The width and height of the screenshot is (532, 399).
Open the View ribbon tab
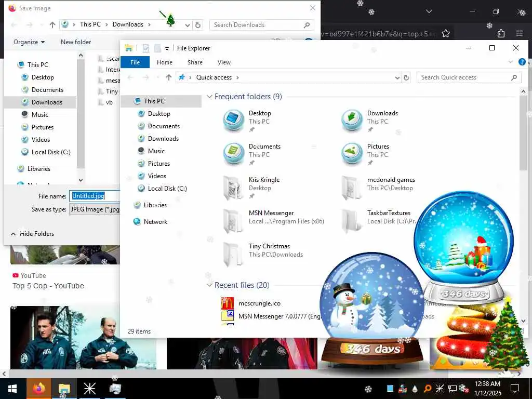[224, 62]
